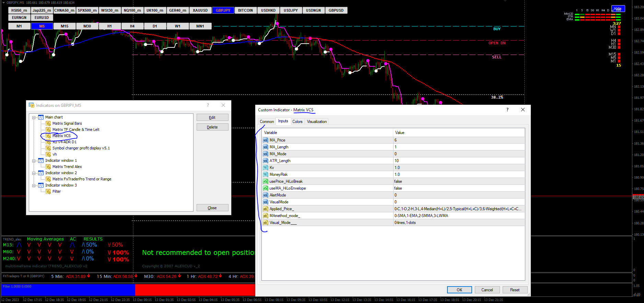Click the integer icon beside AlertMode
644x303 pixels.
(x=265, y=195)
